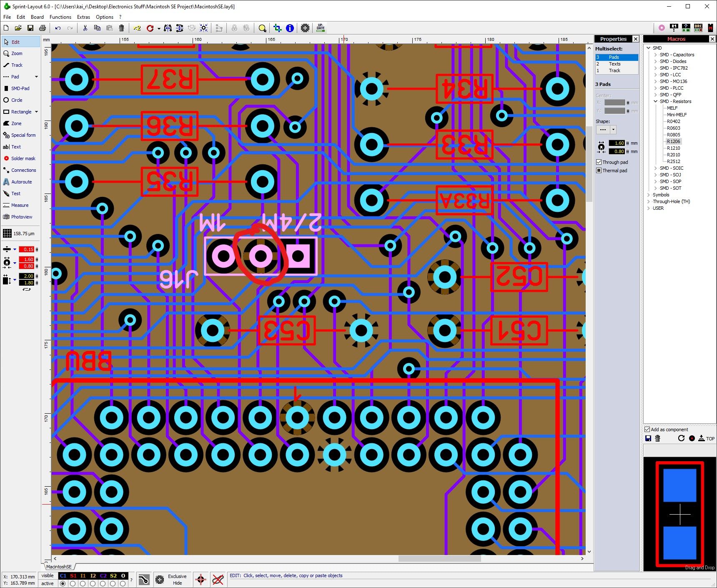Toggle the Through pad checkbox
Viewport: 717px width, 588px height.
click(599, 162)
